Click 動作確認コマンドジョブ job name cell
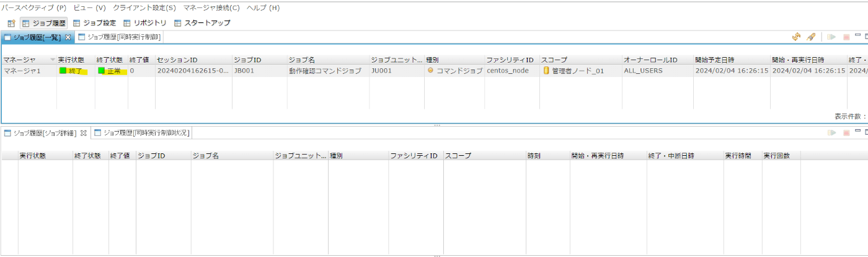The width and height of the screenshot is (868, 257). pos(327,71)
